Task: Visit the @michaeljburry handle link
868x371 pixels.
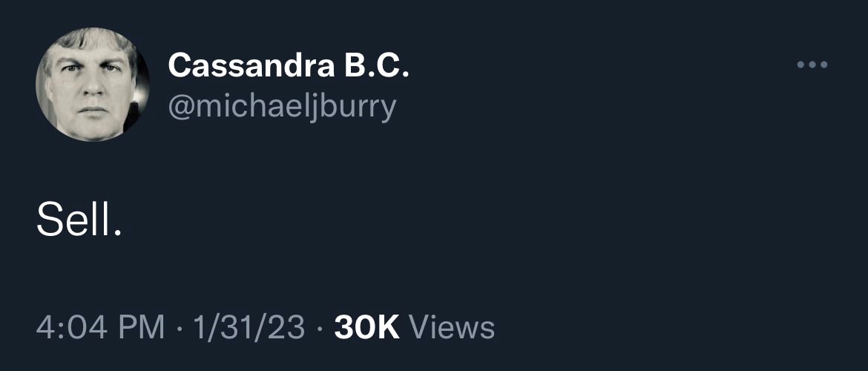Action: [283, 106]
